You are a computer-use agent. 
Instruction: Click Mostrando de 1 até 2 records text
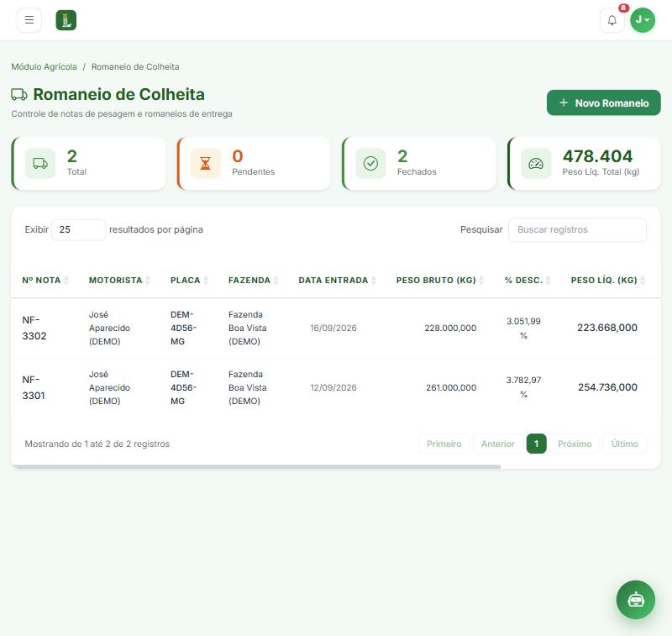(x=97, y=444)
